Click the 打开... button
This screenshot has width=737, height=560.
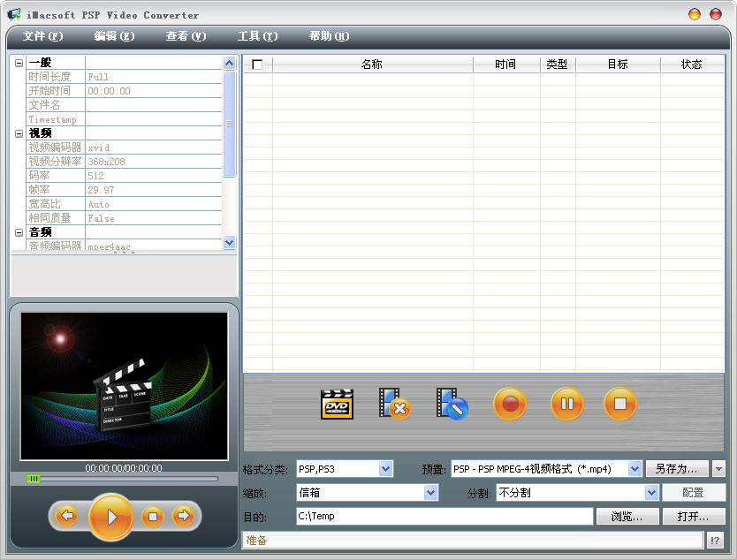pyautogui.click(x=694, y=517)
